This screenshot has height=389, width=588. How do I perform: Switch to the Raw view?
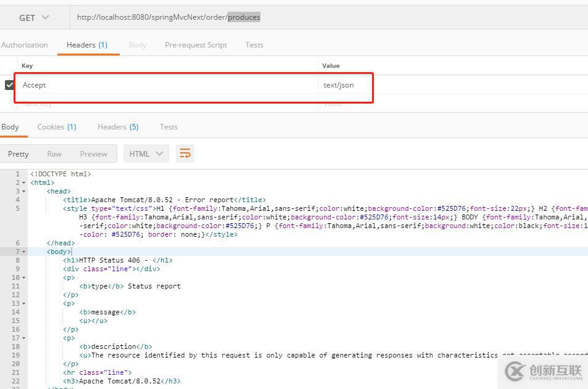pos(54,154)
